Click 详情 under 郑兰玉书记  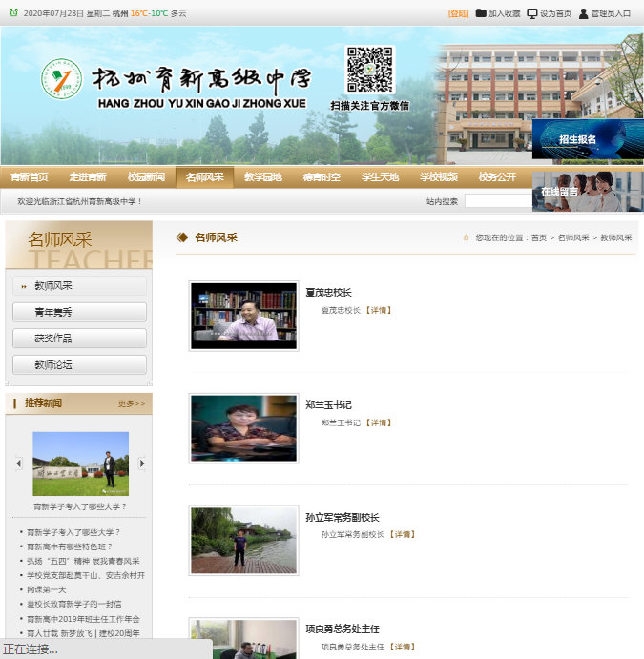click(379, 422)
